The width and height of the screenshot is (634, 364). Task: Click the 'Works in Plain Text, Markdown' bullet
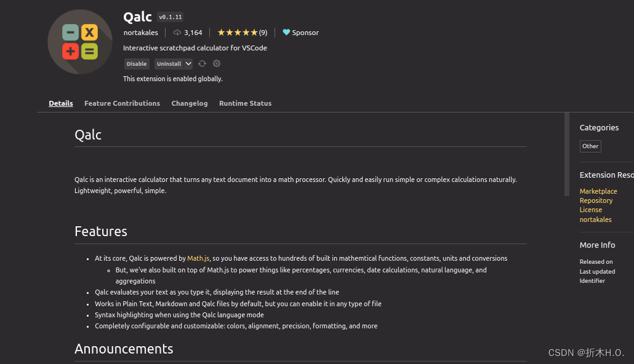point(238,304)
